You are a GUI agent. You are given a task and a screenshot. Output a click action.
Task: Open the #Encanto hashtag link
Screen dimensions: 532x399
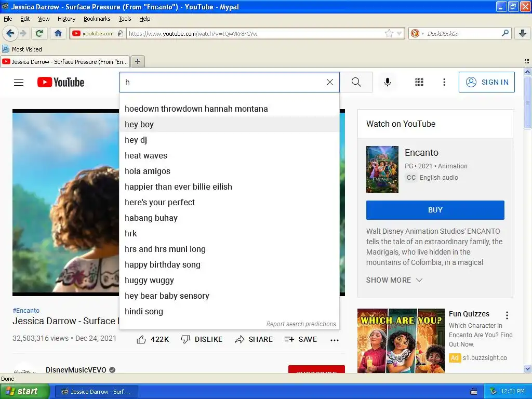26,311
